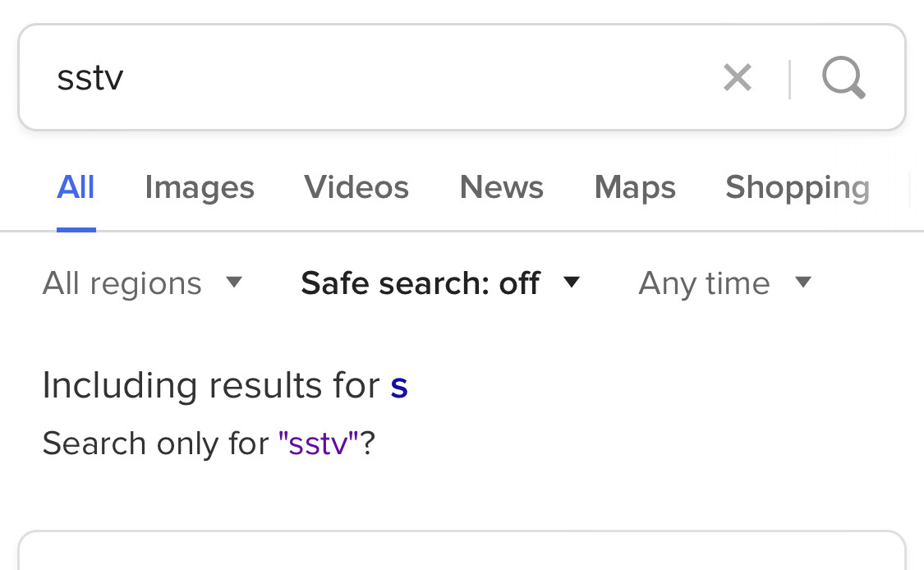Image resolution: width=924 pixels, height=570 pixels.
Task: Switch to the Images tab
Action: tap(200, 187)
